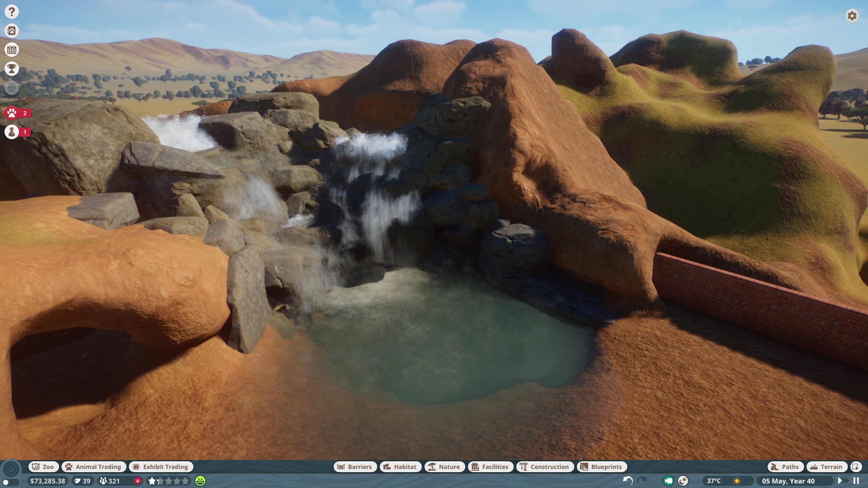Open the calendar events icon
The height and width of the screenshot is (488, 868).
click(x=12, y=50)
